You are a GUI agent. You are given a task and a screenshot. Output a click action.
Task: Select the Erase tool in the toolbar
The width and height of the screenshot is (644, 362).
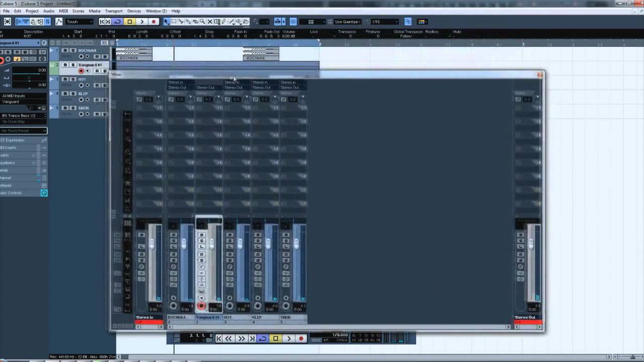[x=195, y=22]
